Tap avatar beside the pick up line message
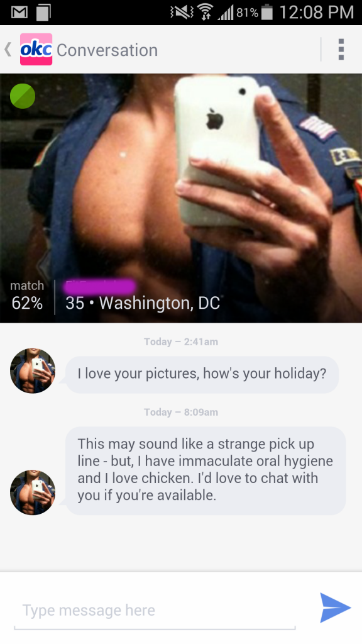The height and width of the screenshot is (644, 362). pos(33,492)
